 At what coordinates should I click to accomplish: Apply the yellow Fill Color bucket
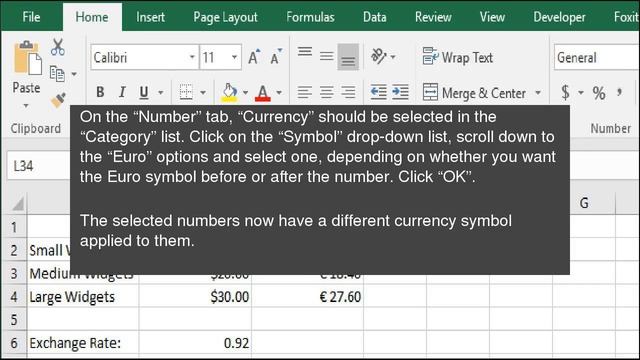pyautogui.click(x=229, y=93)
